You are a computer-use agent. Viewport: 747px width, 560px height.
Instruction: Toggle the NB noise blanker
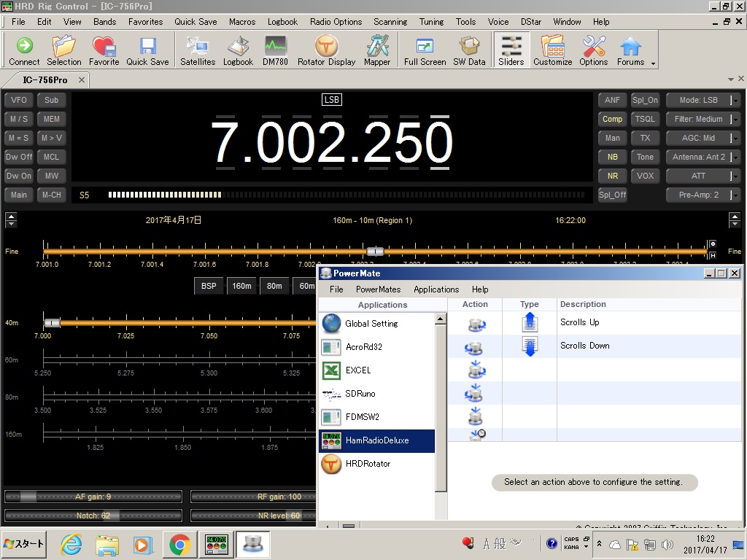[x=612, y=157]
